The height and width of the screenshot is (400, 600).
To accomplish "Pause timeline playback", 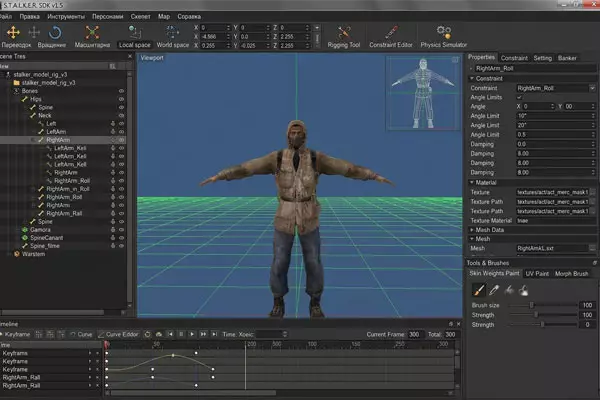I will 181,334.
